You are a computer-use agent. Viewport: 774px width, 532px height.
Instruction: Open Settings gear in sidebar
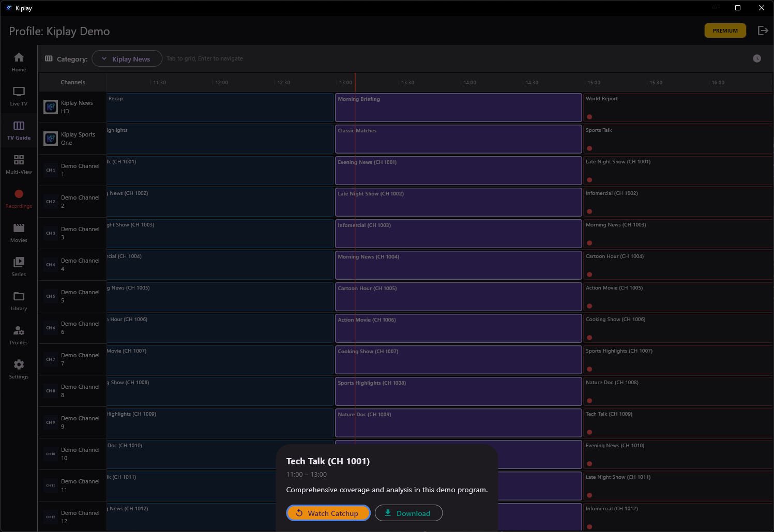click(19, 369)
